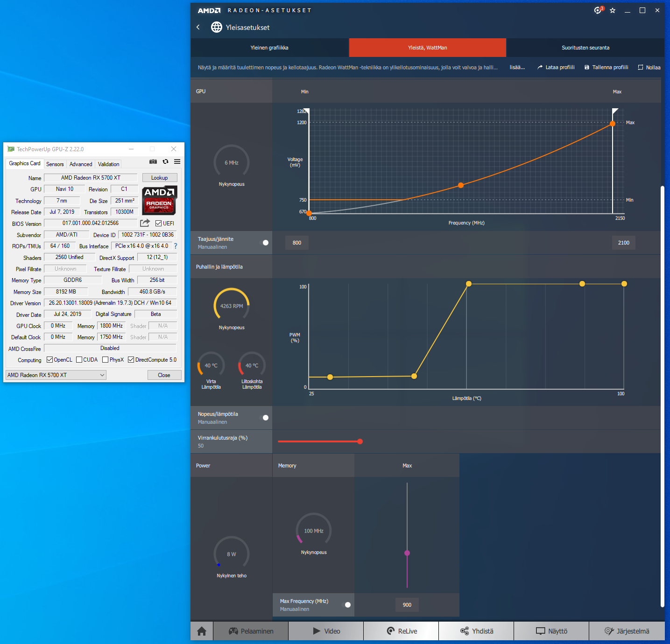Click max voltage-frequency curve point
This screenshot has height=644, width=670.
point(613,124)
